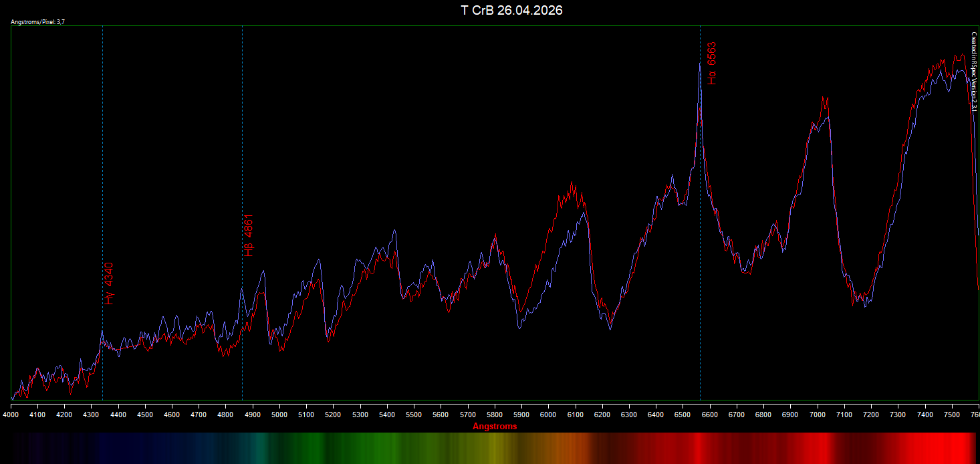Click the 6000 tick on the wavelength axis

click(x=548, y=415)
